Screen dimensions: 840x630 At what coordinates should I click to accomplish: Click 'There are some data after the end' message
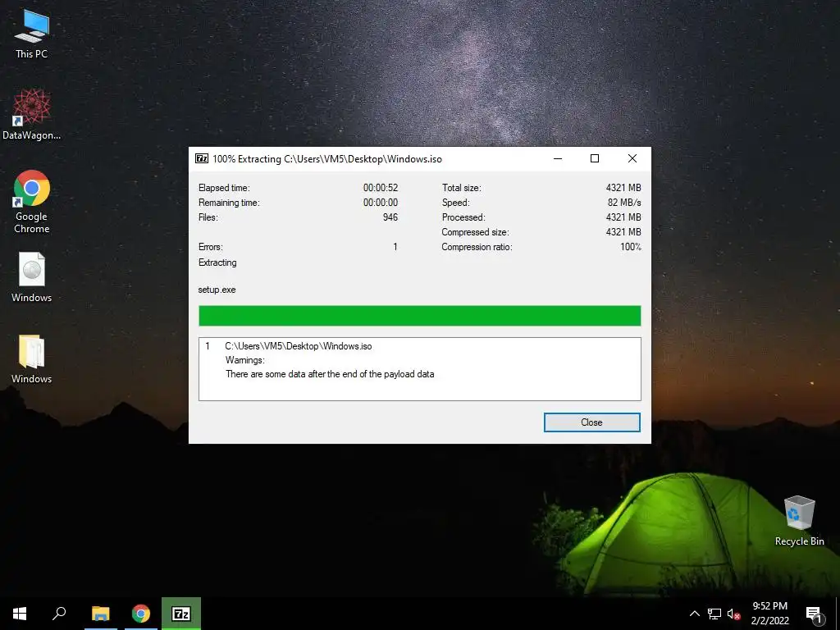click(330, 374)
